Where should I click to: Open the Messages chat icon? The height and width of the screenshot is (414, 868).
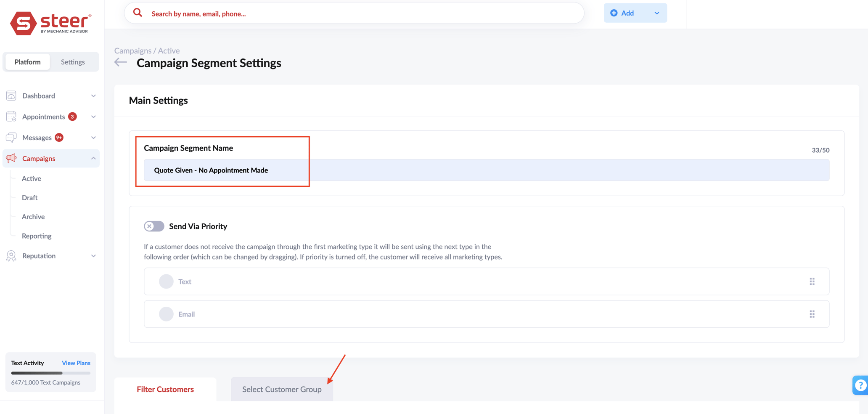[x=11, y=137]
